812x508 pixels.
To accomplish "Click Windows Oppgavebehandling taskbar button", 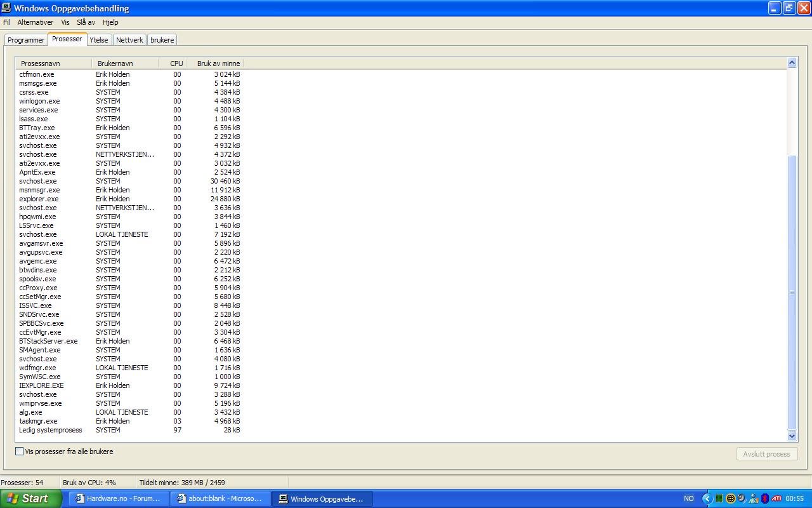I will click(322, 499).
